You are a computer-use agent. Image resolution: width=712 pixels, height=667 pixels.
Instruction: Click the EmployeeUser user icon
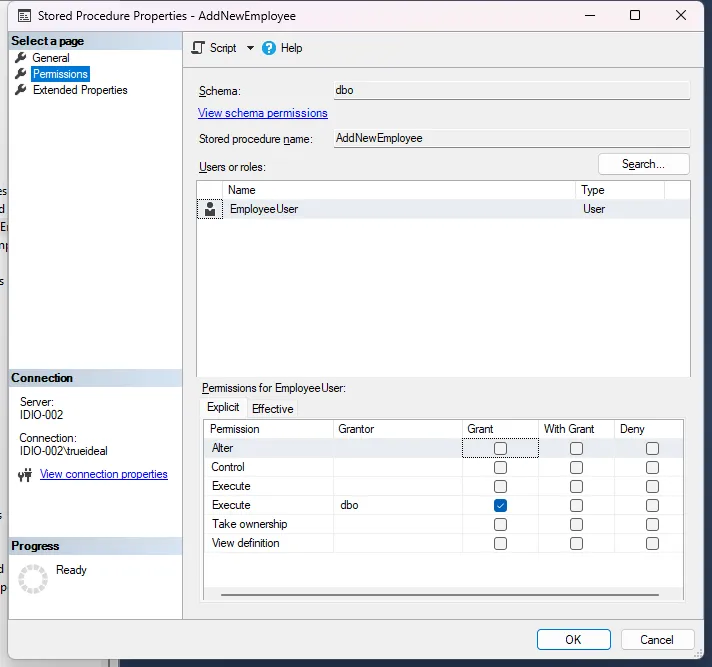210,209
